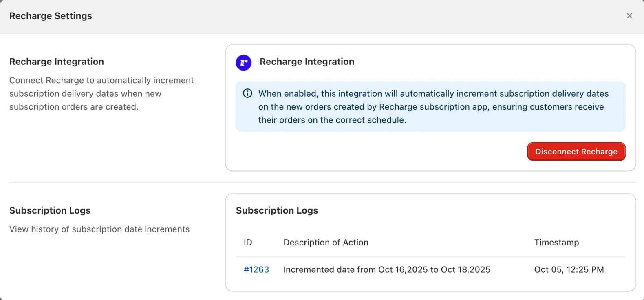Click 'View history of subscription date increments' text
Image resolution: width=644 pixels, height=300 pixels.
99,229
